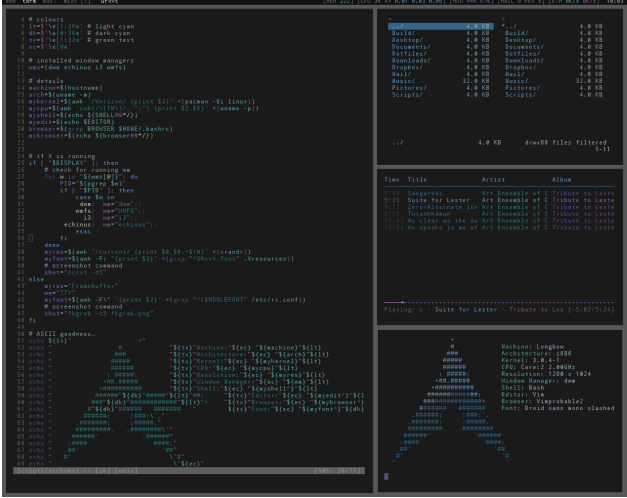Click the '1-11' file range indicator
The height and width of the screenshot is (498, 627).
point(602,149)
